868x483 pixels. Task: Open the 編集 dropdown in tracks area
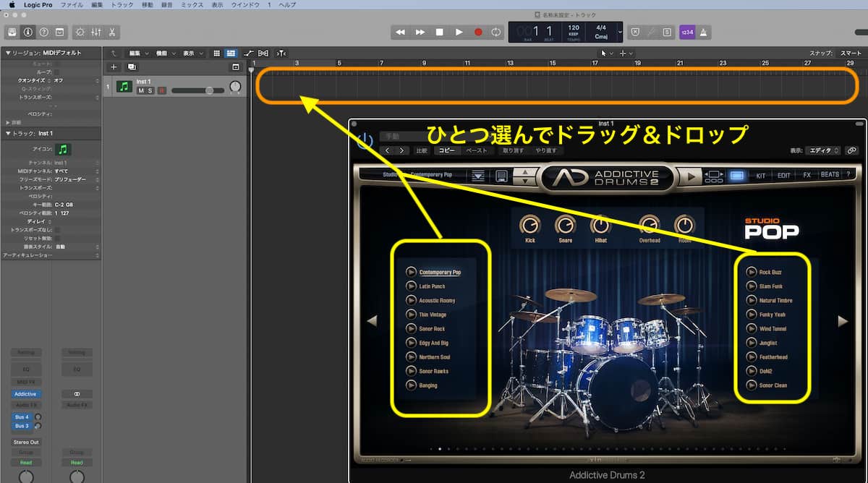click(x=137, y=53)
